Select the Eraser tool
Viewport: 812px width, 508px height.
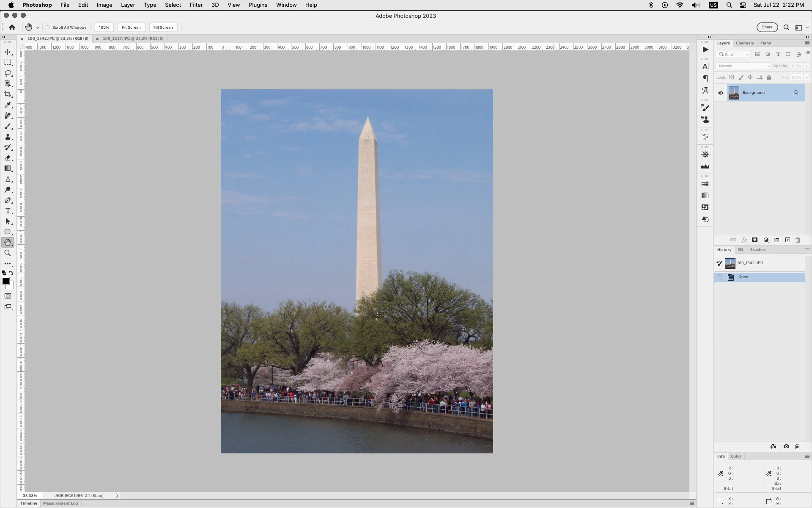tap(8, 158)
